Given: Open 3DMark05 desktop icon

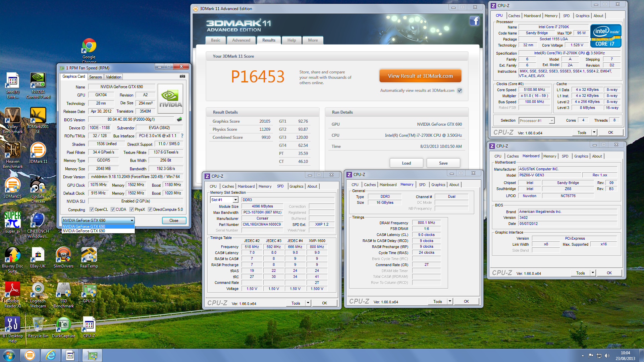Looking at the screenshot, I should (12, 188).
